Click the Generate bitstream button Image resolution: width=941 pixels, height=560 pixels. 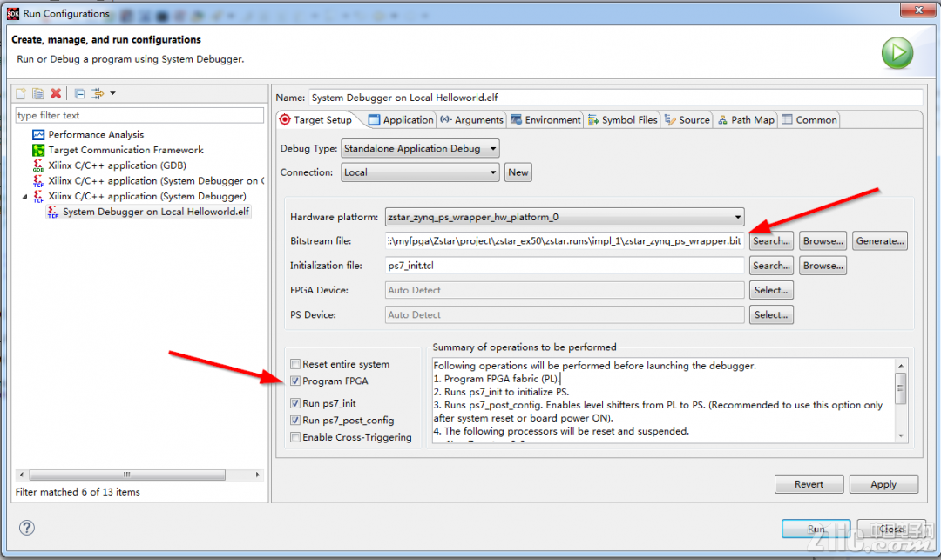880,241
